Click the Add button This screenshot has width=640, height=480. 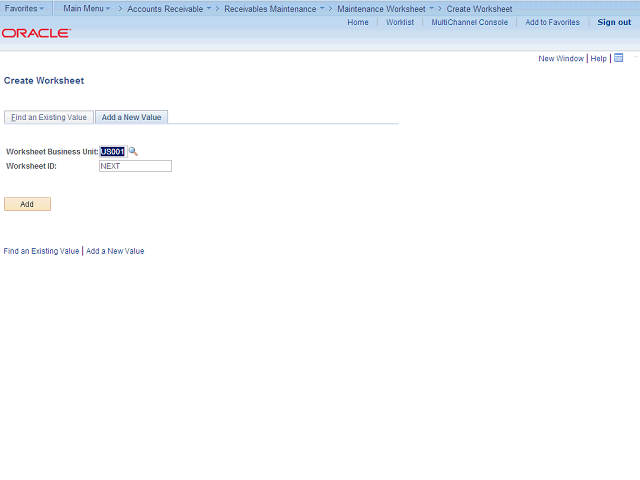[27, 204]
